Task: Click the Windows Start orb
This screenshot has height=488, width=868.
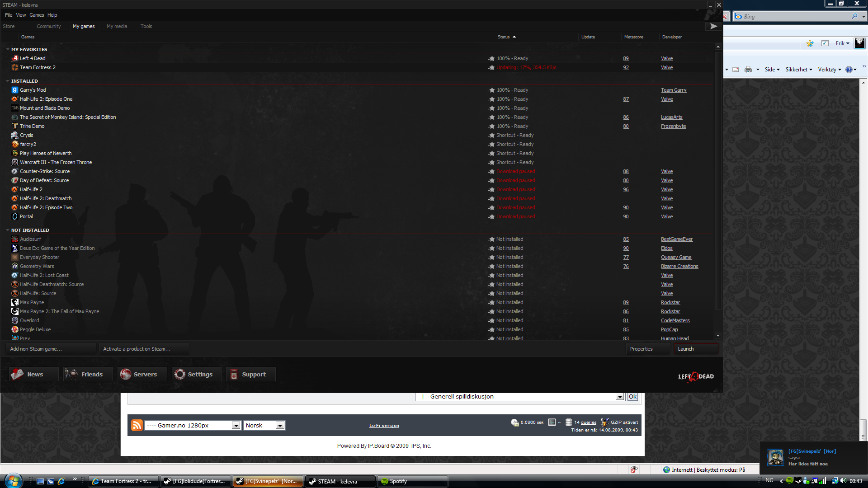Action: coord(13,480)
